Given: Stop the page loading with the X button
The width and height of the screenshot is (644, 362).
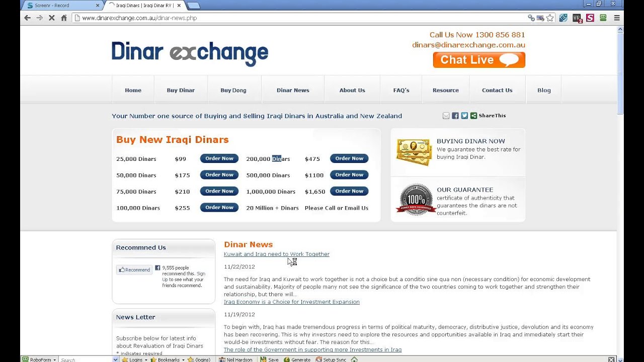Looking at the screenshot, I should [x=52, y=18].
